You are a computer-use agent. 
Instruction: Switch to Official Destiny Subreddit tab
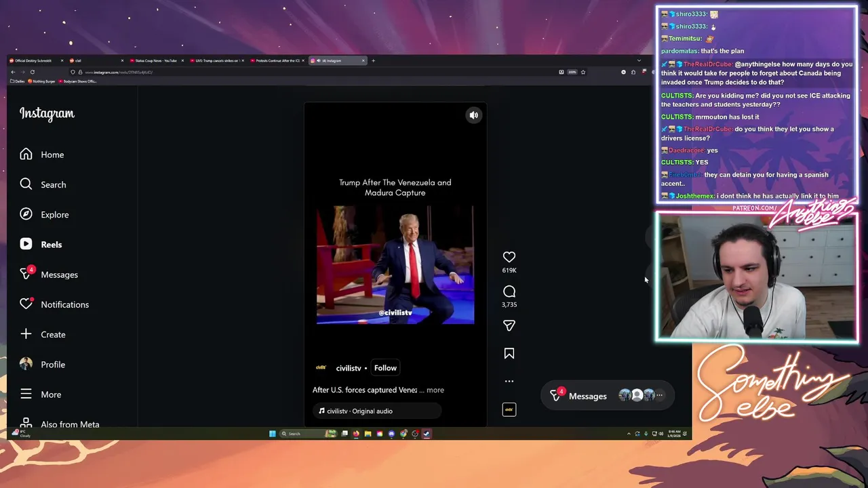click(35, 61)
